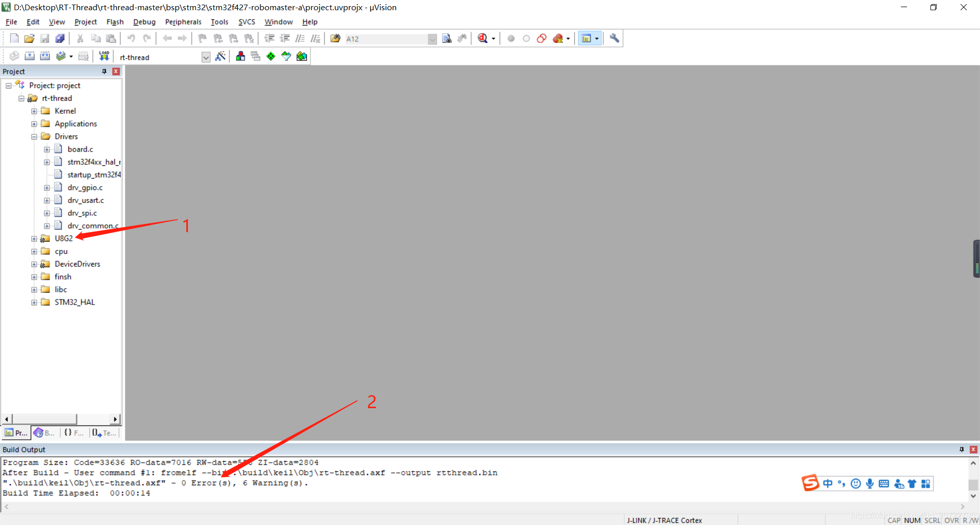
Task: Rebuild all target files icon
Action: (x=45, y=56)
